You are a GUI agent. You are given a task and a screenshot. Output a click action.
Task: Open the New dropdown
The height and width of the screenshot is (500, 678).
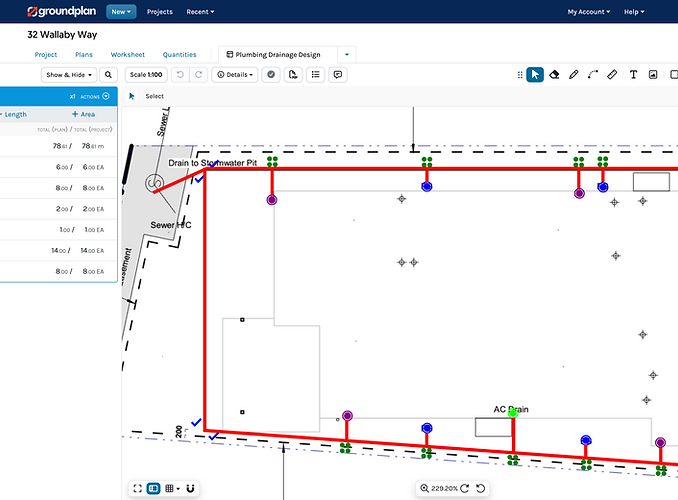[x=121, y=12]
